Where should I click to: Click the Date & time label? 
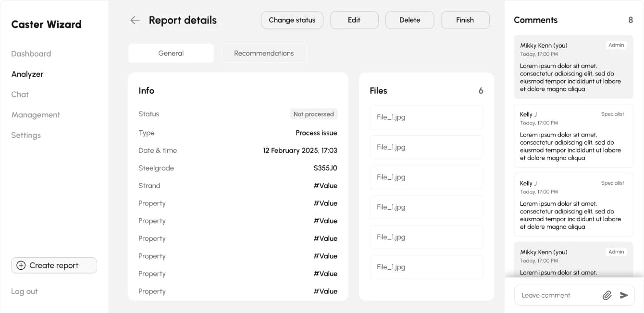point(158,150)
